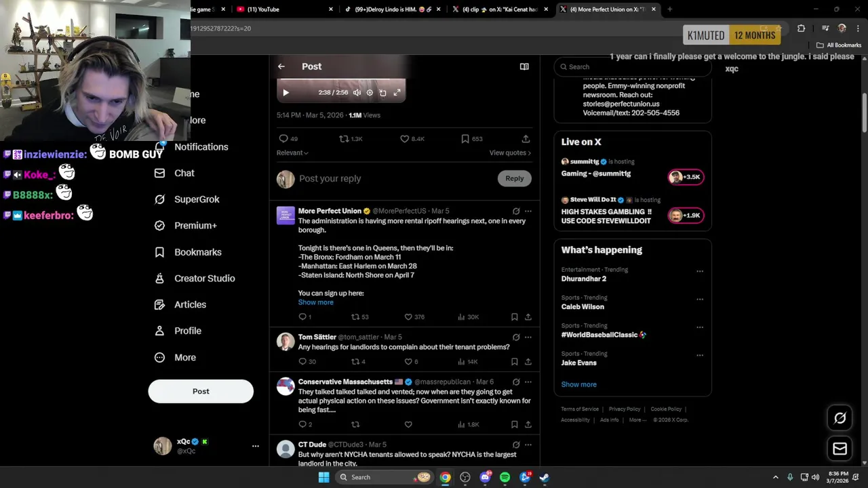Open Bookmarks in sidebar
Screen dimensions: 868x488
[x=189, y=252]
